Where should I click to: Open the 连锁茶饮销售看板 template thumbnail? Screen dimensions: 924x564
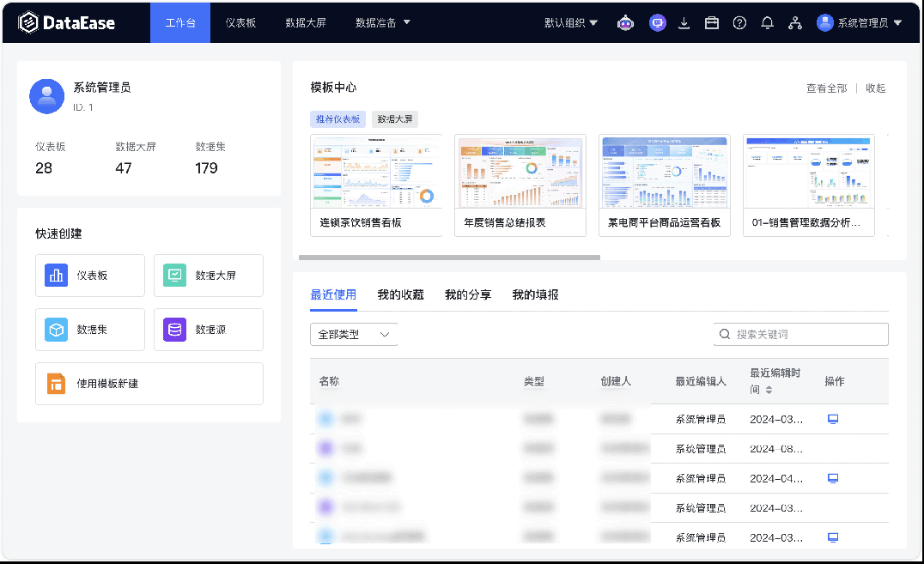376,171
